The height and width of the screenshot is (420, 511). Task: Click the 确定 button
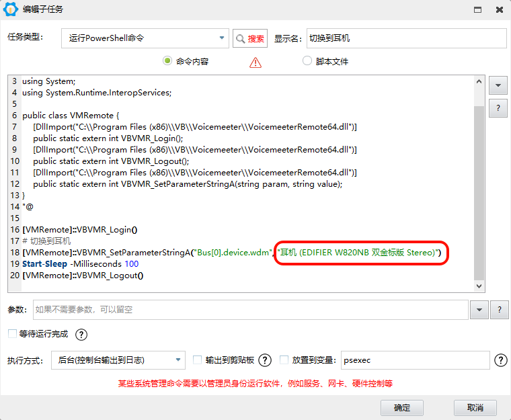click(402, 408)
